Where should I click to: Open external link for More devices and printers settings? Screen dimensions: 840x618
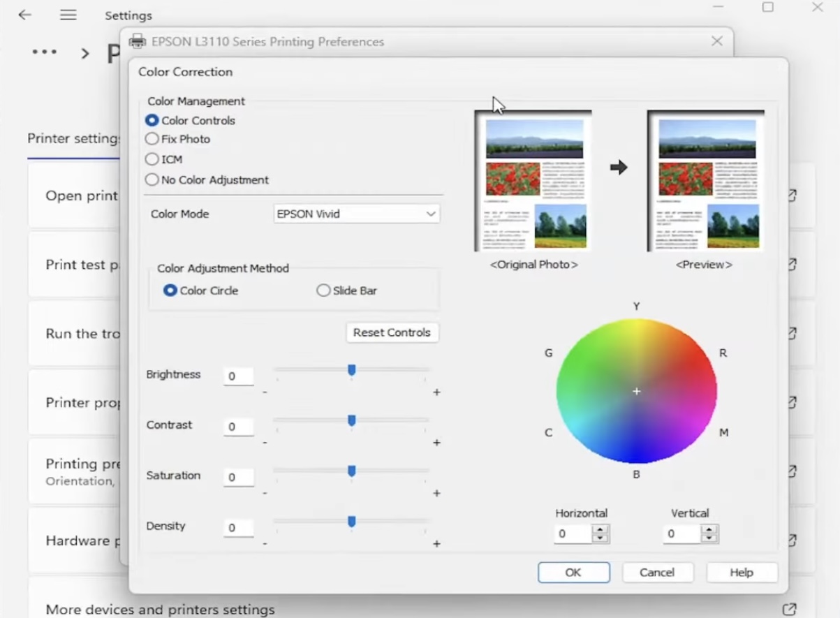pyautogui.click(x=789, y=609)
